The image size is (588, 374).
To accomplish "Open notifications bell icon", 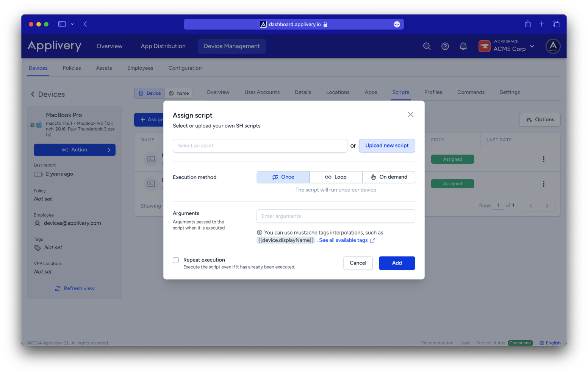I will [463, 46].
